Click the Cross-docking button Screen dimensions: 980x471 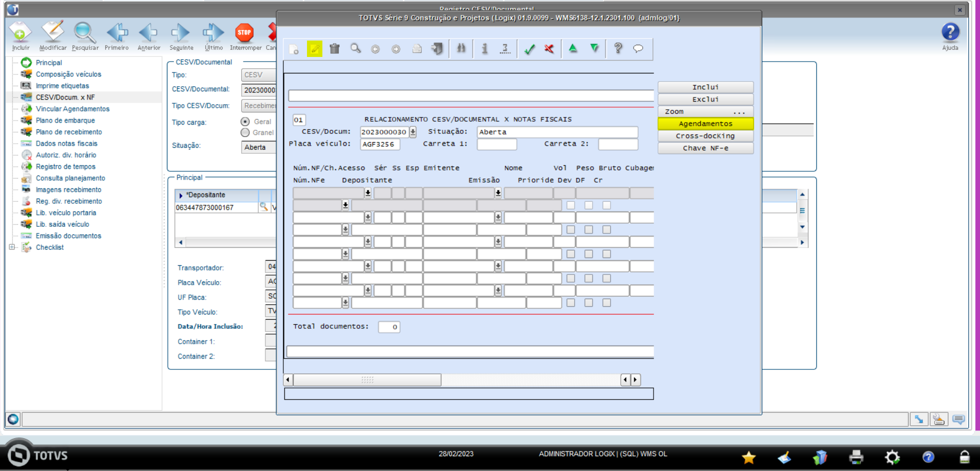pos(705,135)
